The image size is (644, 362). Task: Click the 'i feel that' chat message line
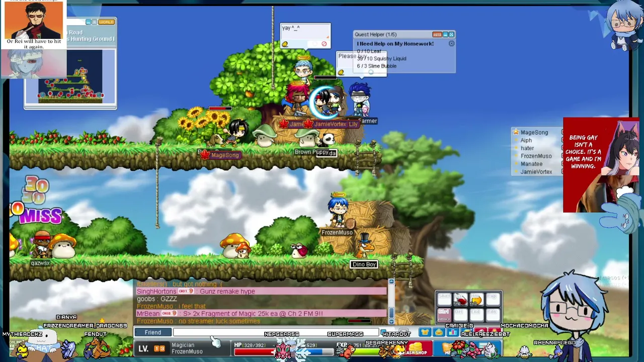coord(171,306)
